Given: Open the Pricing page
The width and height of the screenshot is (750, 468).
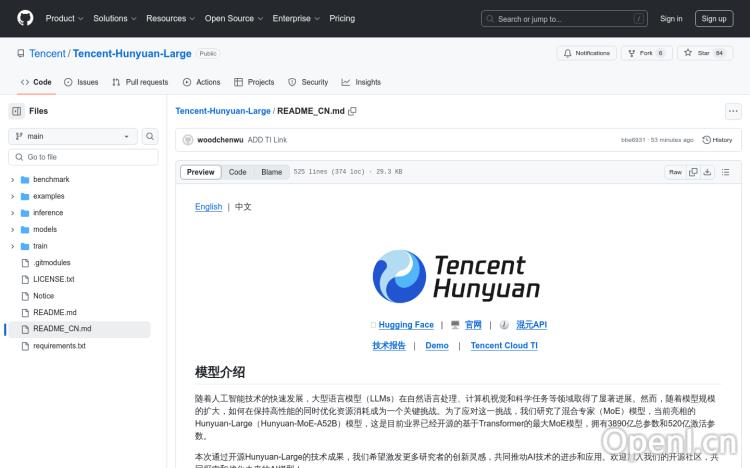Looking at the screenshot, I should tap(342, 18).
